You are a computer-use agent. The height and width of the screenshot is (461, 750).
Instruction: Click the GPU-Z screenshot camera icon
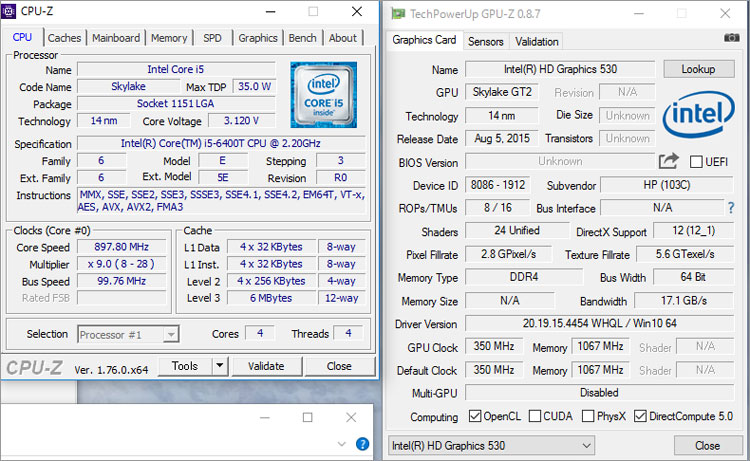(731, 37)
